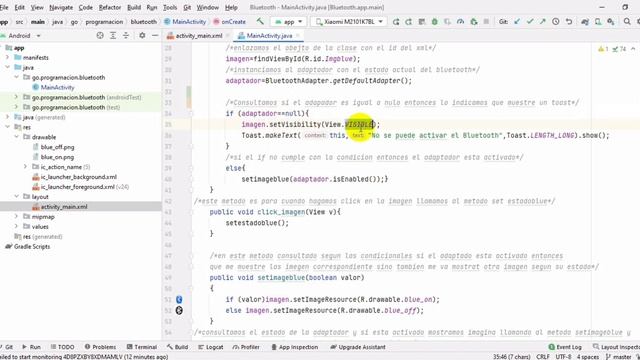Close the MainActivity.java tab
This screenshot has width=640, height=360.
pos(298,36)
